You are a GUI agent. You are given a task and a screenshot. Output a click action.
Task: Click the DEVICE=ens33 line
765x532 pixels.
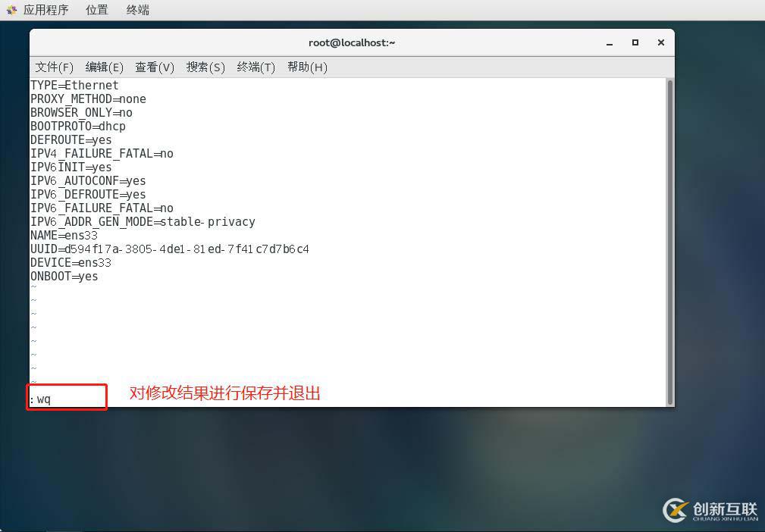pos(71,263)
